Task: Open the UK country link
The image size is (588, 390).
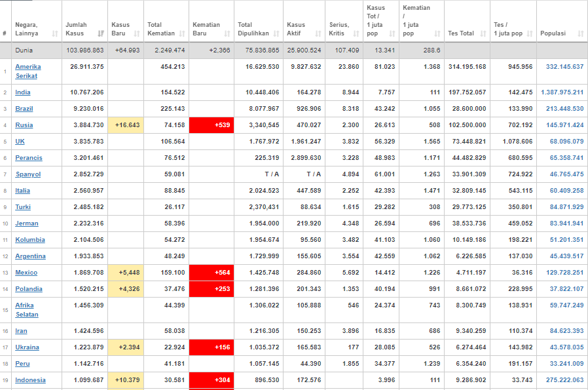Action: pos(20,142)
